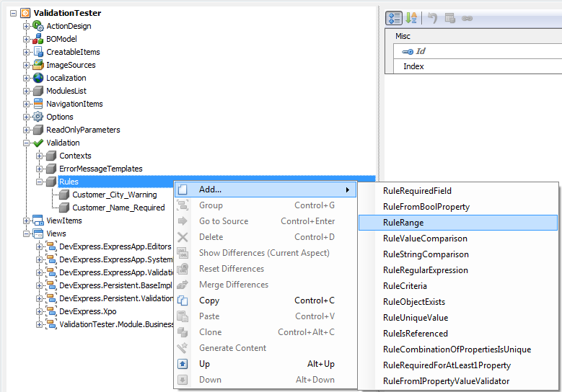Click the BOModel colored cubes icon

(38, 39)
